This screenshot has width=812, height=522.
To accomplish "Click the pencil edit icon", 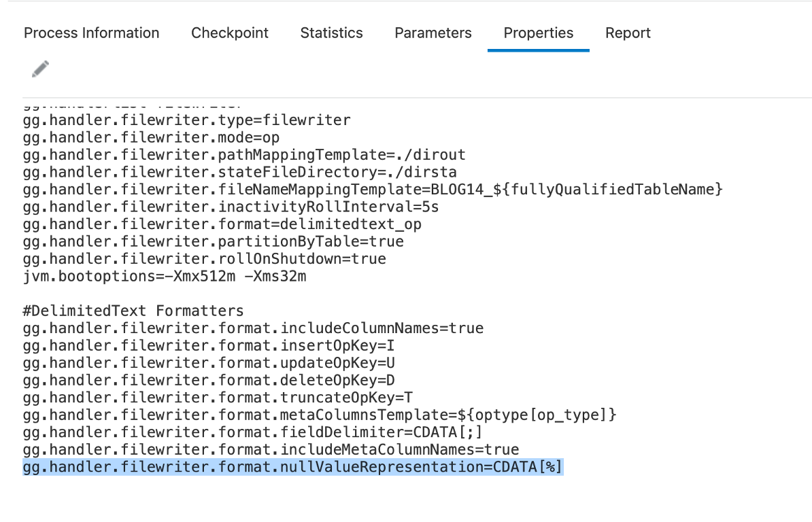I will click(40, 69).
